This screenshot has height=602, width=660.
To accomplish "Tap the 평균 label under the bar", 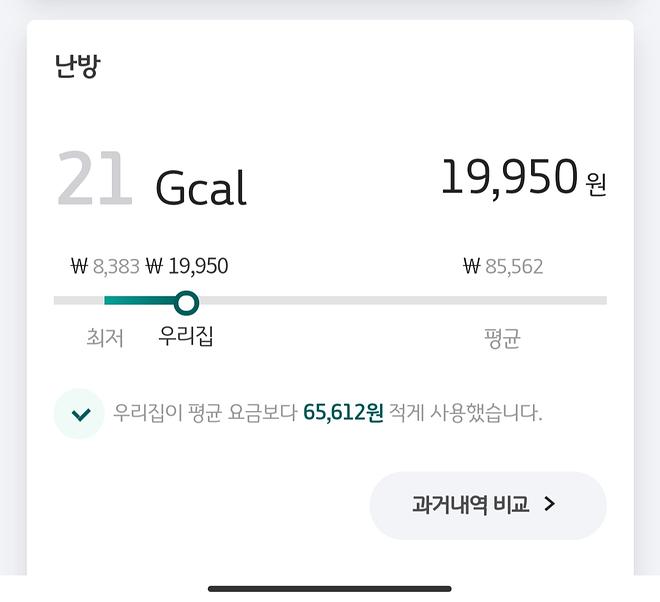I will [x=502, y=338].
